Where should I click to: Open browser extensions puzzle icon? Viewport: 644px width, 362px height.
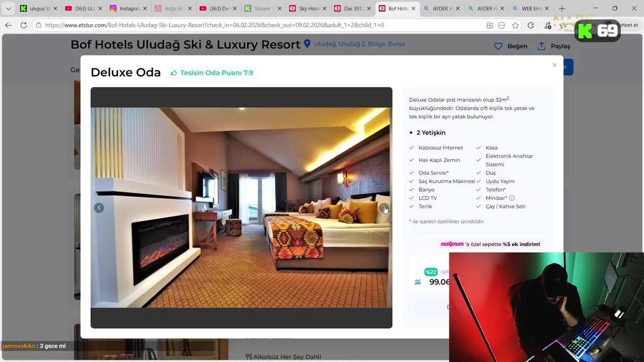[531, 25]
